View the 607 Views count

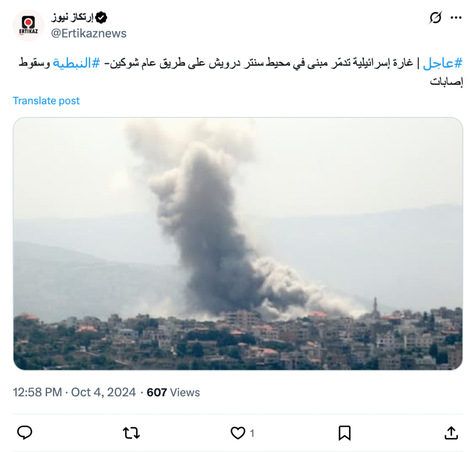click(173, 392)
